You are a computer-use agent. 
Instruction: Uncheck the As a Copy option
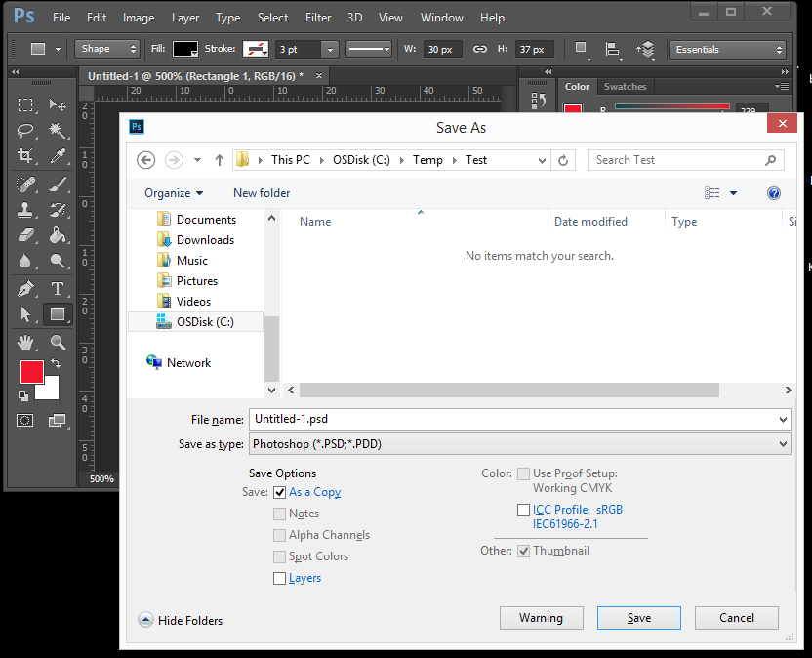click(279, 492)
